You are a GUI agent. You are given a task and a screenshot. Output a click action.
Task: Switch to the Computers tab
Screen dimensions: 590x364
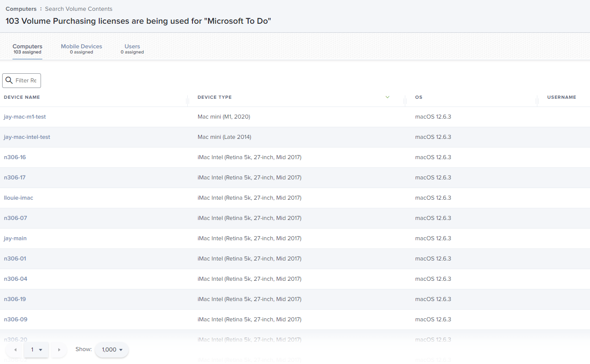(27, 49)
